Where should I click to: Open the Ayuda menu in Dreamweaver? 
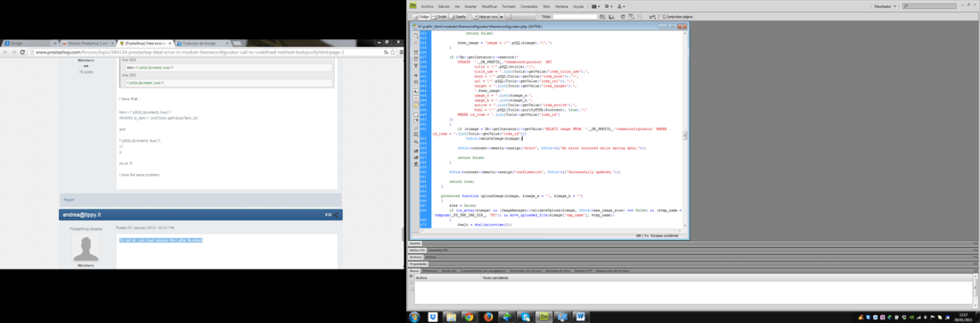[x=578, y=6]
